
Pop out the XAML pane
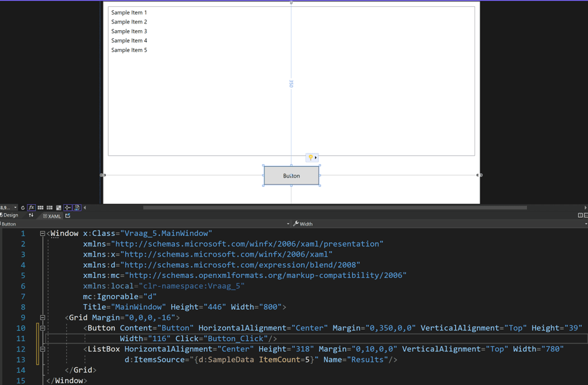(68, 215)
